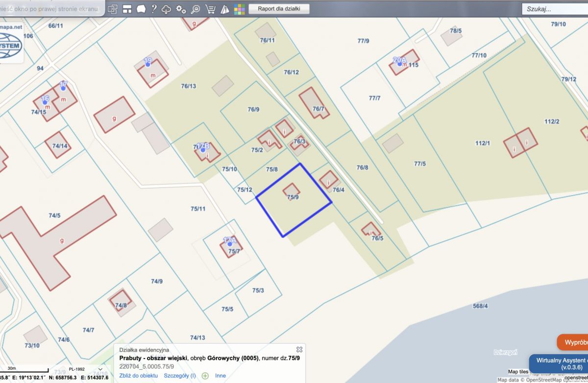Click the orange 'Wypróbuj' button
The width and height of the screenshot is (588, 383).
[x=573, y=342]
